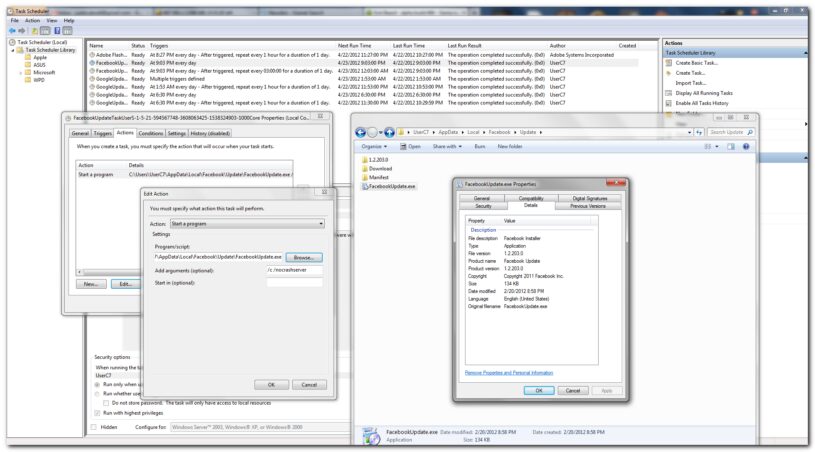Open the change view dropdown in Explorer
The height and width of the screenshot is (452, 815).
pyautogui.click(x=717, y=147)
